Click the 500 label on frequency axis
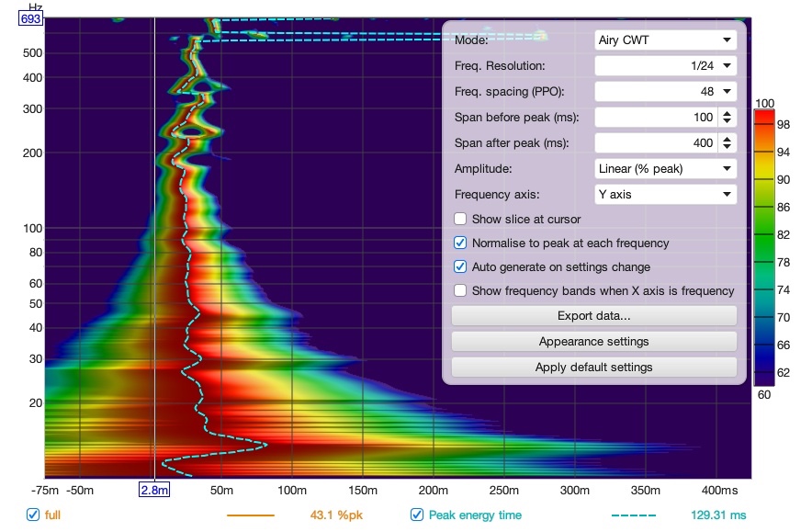 point(33,53)
